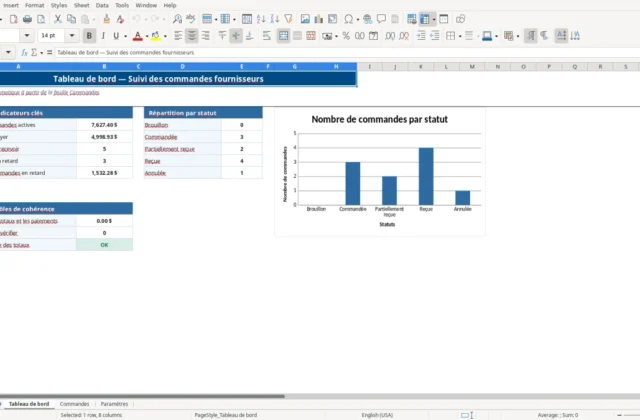Expand the background color dropdown arrow
The height and width of the screenshot is (420, 640).
tap(165, 36)
